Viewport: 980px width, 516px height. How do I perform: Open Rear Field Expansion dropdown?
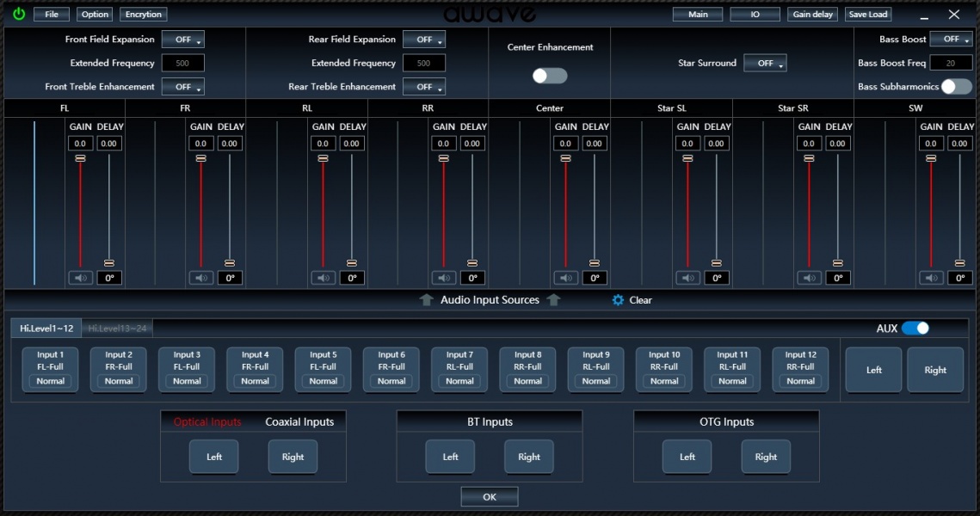click(424, 40)
